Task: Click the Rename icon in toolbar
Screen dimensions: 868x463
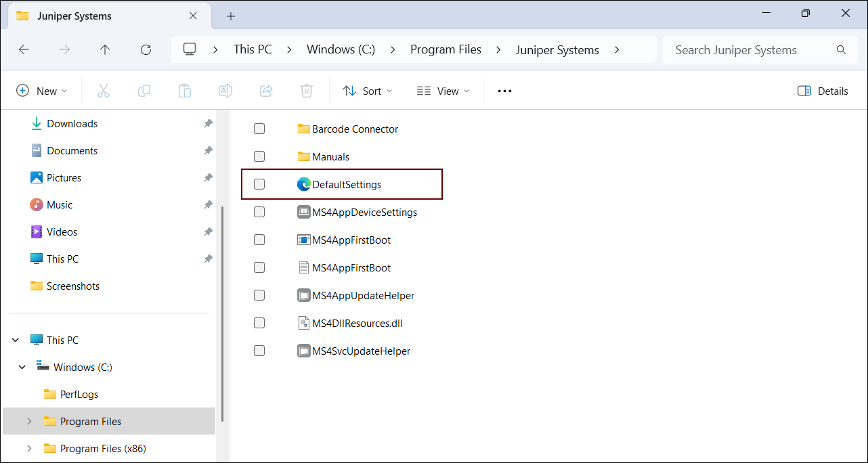Action: (x=225, y=91)
